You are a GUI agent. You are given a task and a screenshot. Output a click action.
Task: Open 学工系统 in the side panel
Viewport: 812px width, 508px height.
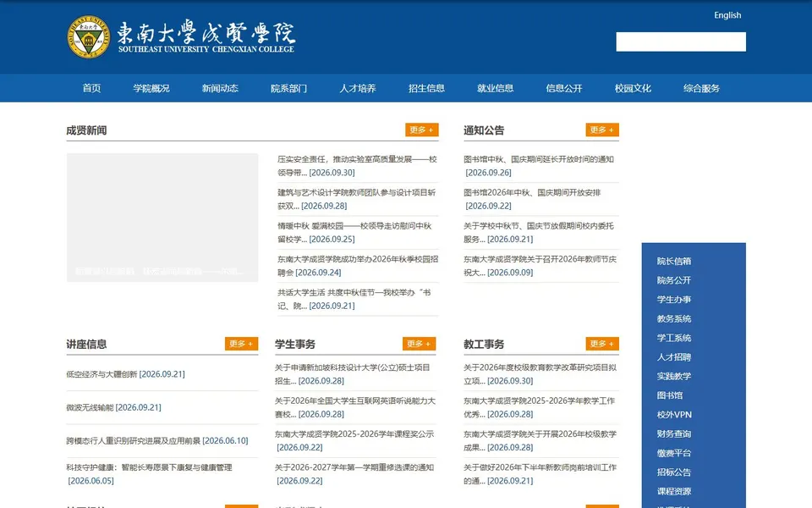tap(674, 338)
